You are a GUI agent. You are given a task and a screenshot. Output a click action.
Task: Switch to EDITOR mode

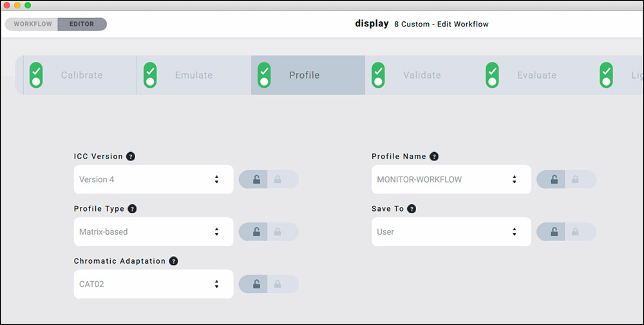pyautogui.click(x=82, y=24)
